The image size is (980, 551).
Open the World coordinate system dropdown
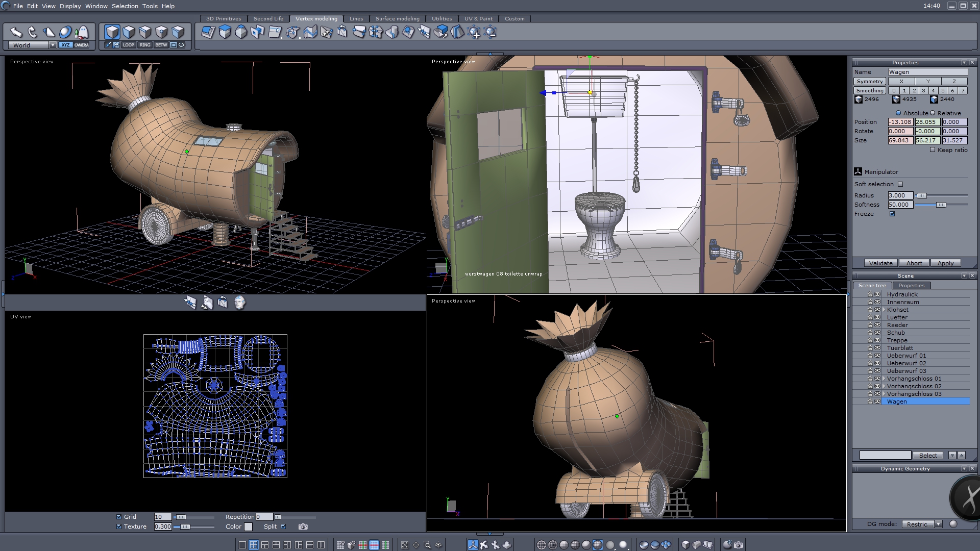click(53, 45)
